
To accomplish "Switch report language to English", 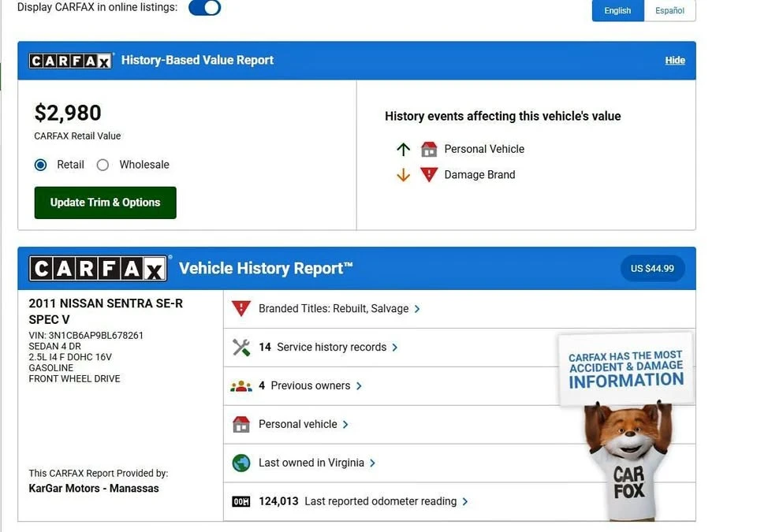I will tap(617, 10).
